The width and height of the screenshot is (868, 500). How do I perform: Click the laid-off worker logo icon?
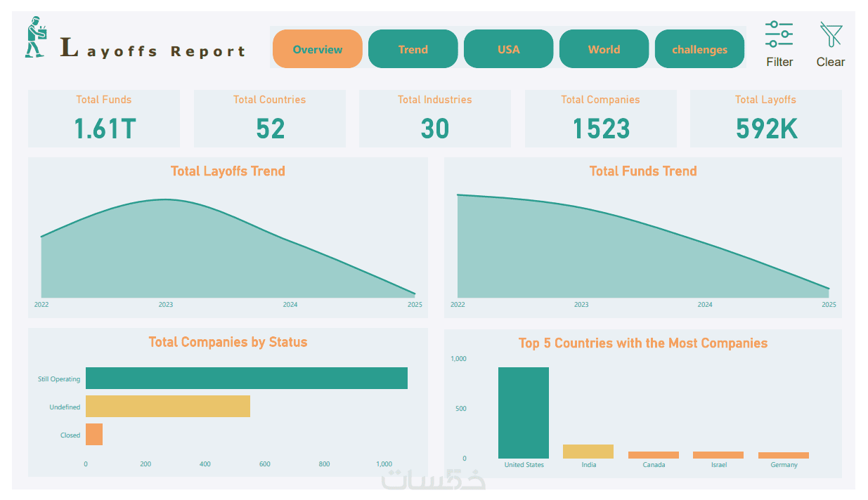point(36,38)
